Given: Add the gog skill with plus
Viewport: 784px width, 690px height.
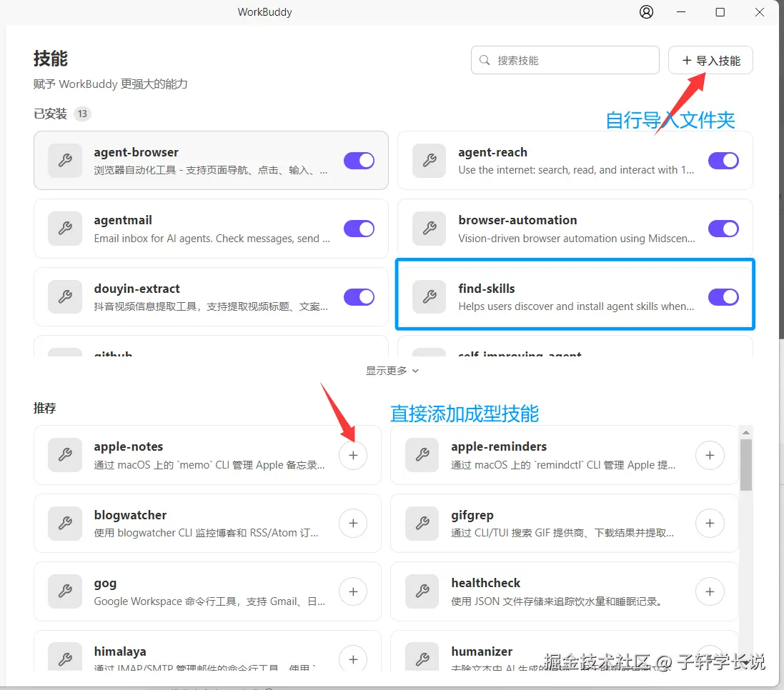Looking at the screenshot, I should [353, 591].
